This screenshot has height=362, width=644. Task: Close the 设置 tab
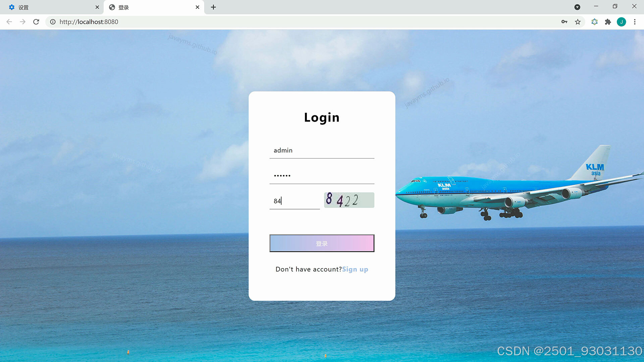tap(97, 7)
